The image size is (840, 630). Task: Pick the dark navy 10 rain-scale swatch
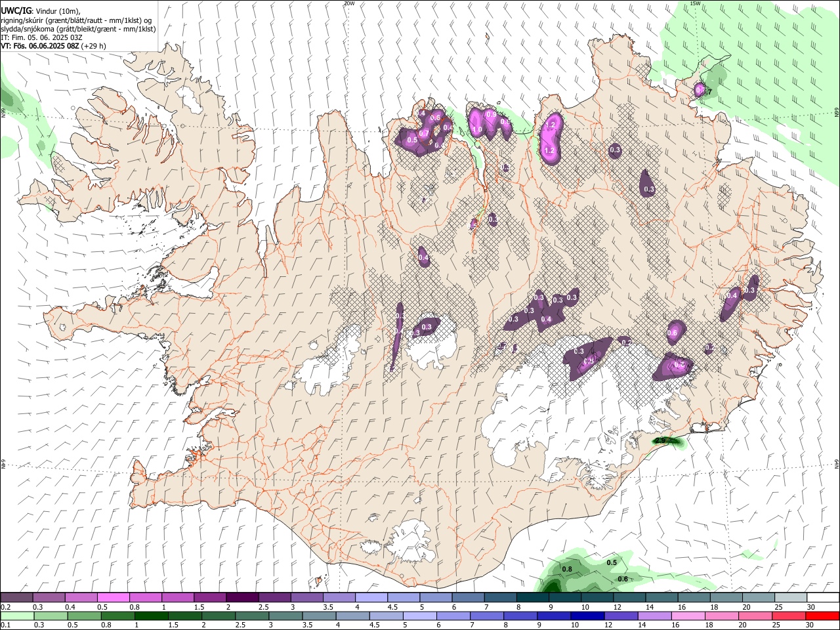click(x=587, y=616)
